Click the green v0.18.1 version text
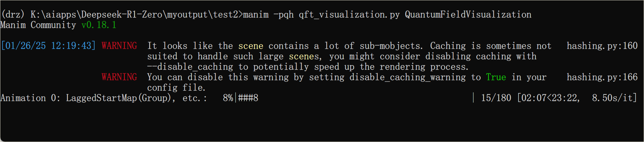The image size is (644, 142). 99,25
